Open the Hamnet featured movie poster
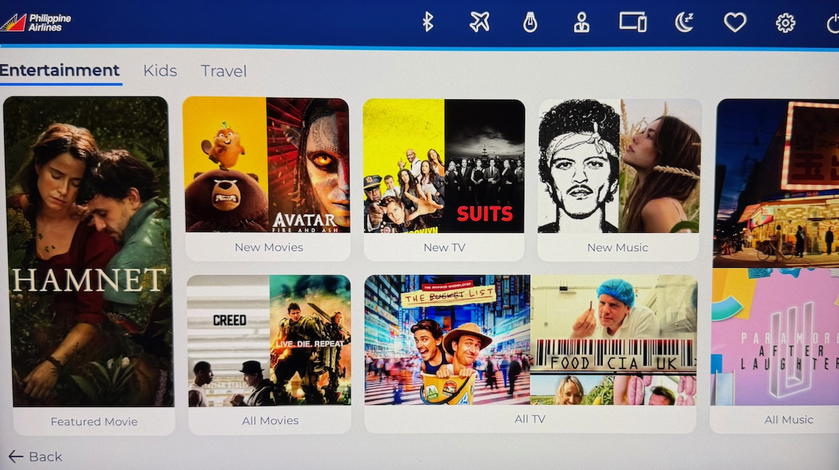The height and width of the screenshot is (470, 839). (x=88, y=251)
